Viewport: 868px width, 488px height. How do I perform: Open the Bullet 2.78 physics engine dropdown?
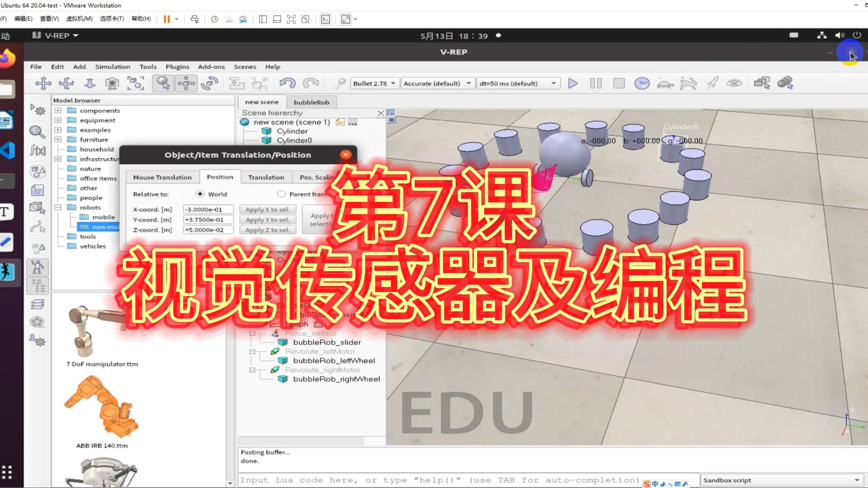point(374,83)
